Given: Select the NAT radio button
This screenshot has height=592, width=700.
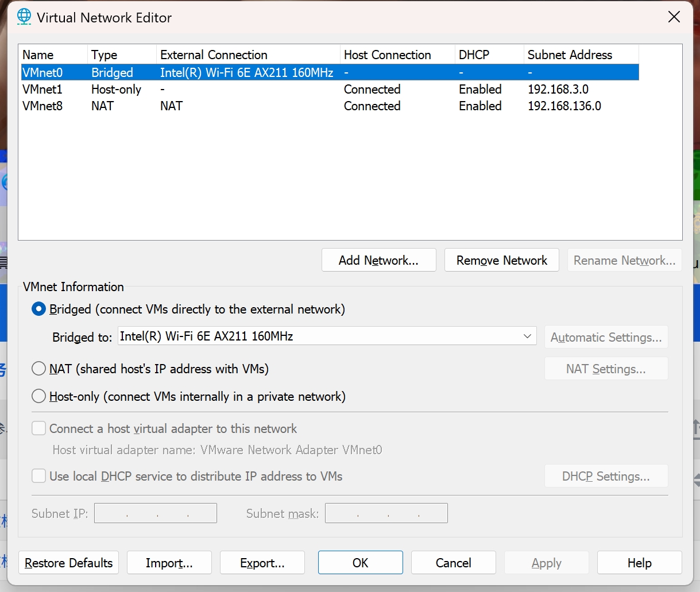Looking at the screenshot, I should 38,369.
